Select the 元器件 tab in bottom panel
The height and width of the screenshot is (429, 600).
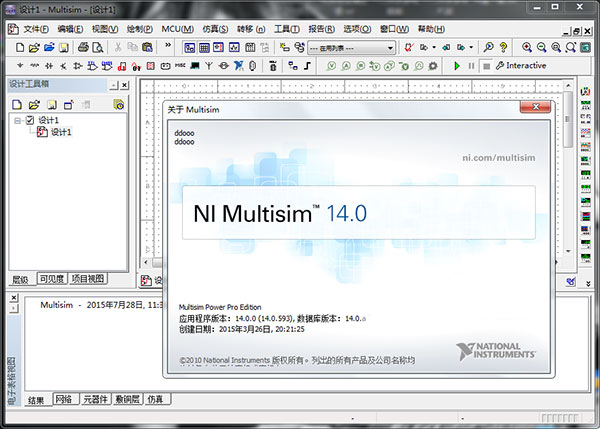[96, 400]
